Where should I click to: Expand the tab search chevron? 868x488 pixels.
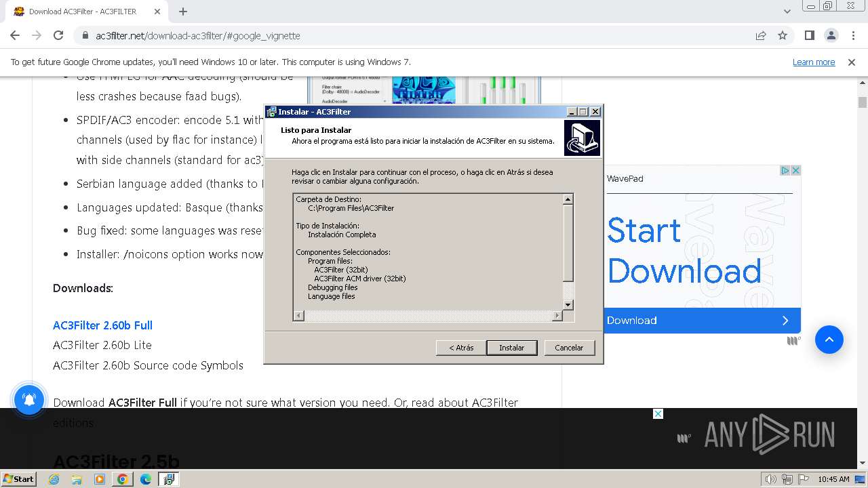[787, 12]
